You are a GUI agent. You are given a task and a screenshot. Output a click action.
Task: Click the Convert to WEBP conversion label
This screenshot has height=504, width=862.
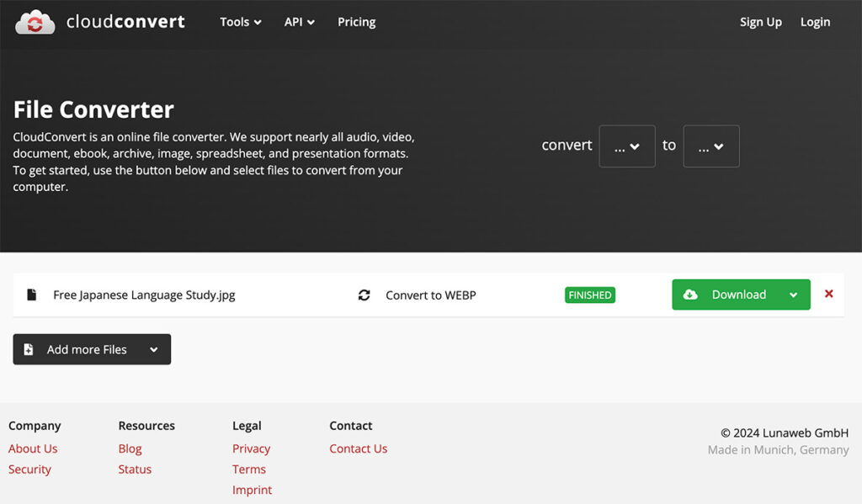click(x=430, y=294)
